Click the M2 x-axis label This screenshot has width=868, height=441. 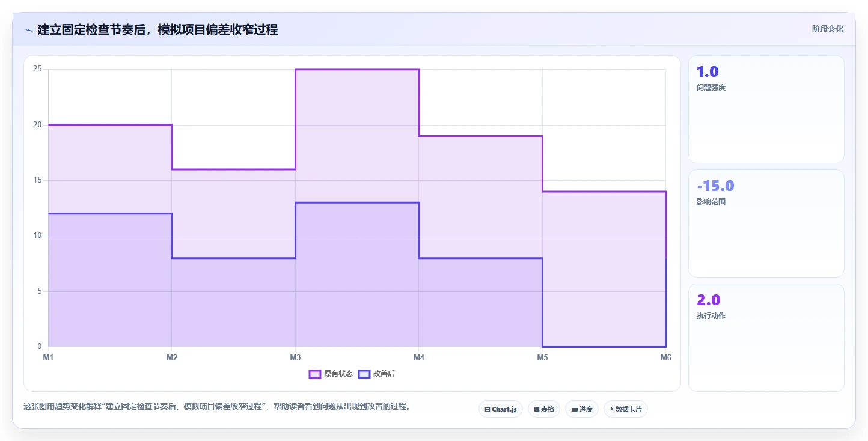[x=172, y=358]
